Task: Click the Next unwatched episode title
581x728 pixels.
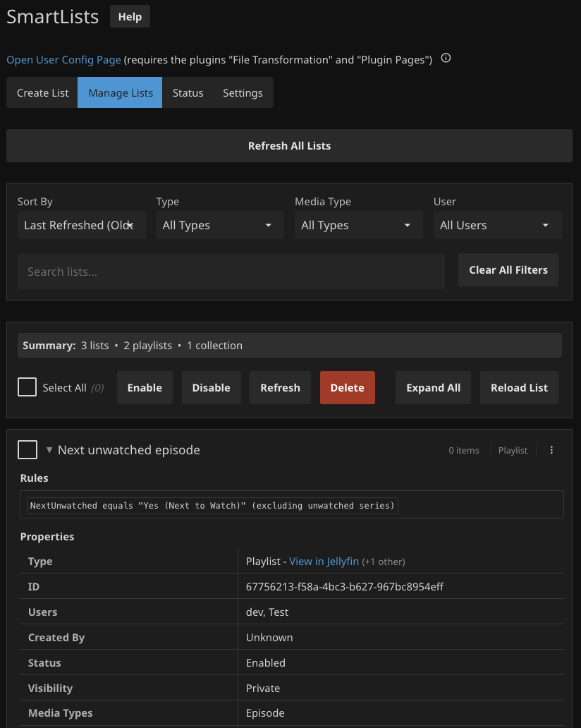Action: (x=129, y=450)
